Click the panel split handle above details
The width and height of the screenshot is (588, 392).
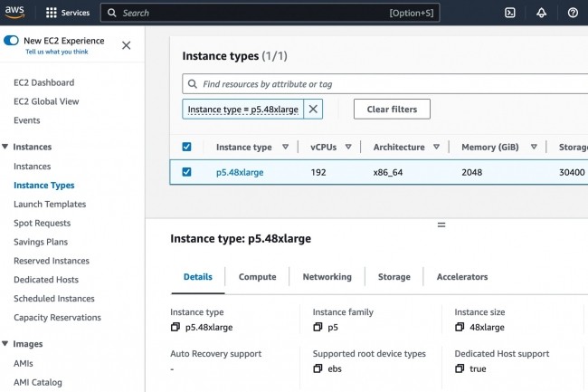[441, 225]
